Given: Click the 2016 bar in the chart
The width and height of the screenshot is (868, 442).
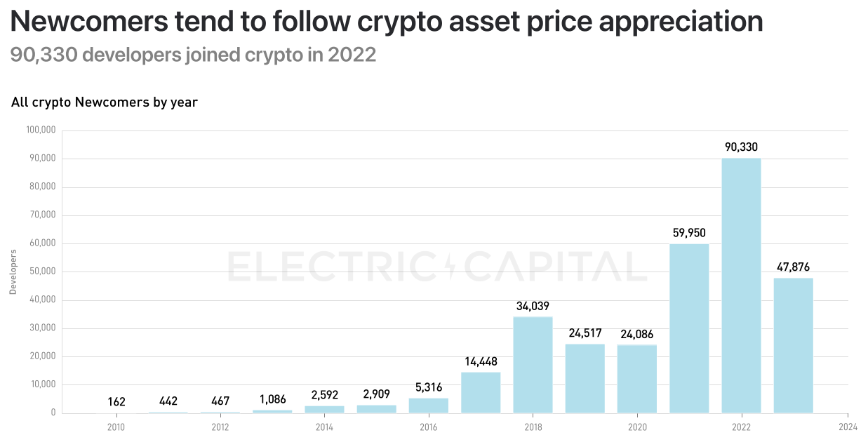Looking at the screenshot, I should click(x=429, y=406).
